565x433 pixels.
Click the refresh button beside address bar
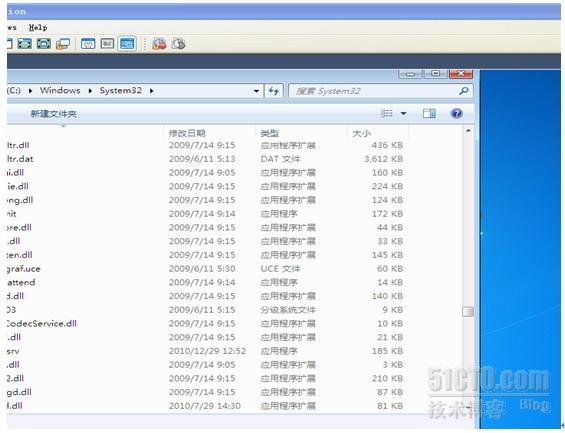tap(274, 91)
